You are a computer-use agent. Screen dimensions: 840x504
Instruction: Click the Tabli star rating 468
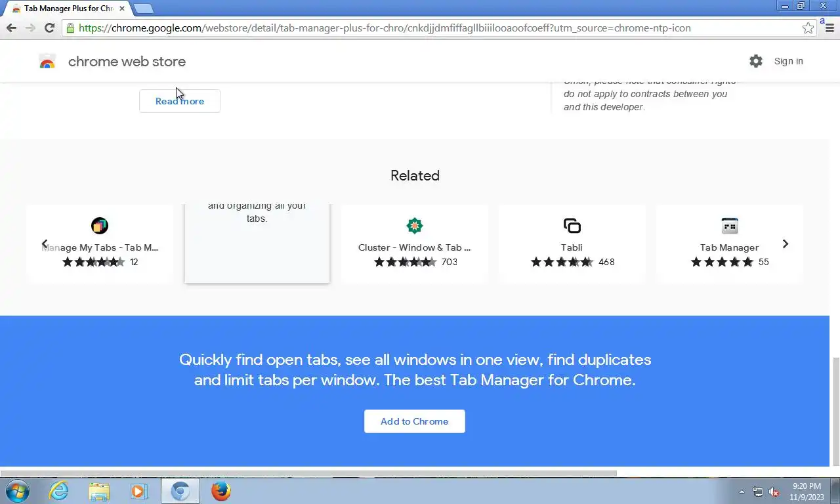click(x=572, y=262)
